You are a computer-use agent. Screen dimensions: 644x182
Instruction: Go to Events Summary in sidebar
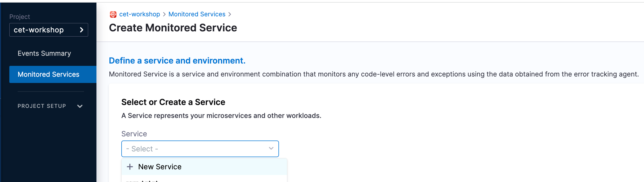tap(44, 53)
